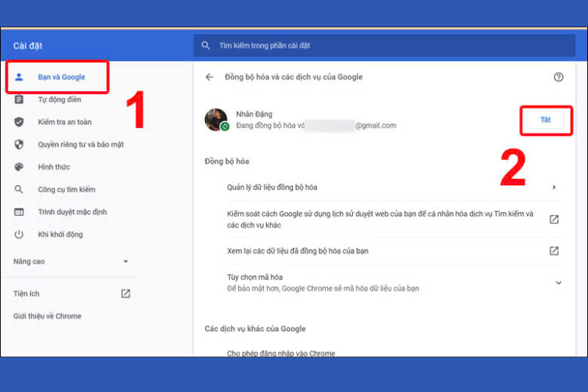Viewport: 588px width, 392px height.
Task: Click the palette icon for Hình thức
Action: (x=19, y=167)
